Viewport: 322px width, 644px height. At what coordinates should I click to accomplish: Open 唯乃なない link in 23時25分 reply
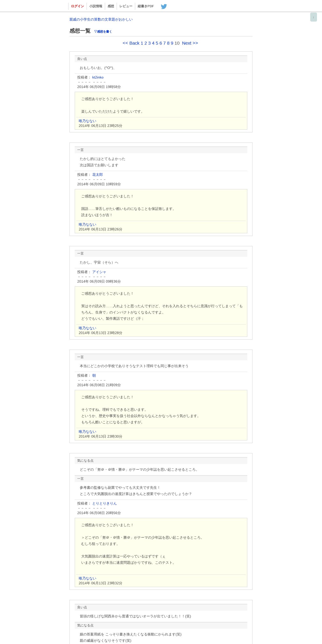88,121
